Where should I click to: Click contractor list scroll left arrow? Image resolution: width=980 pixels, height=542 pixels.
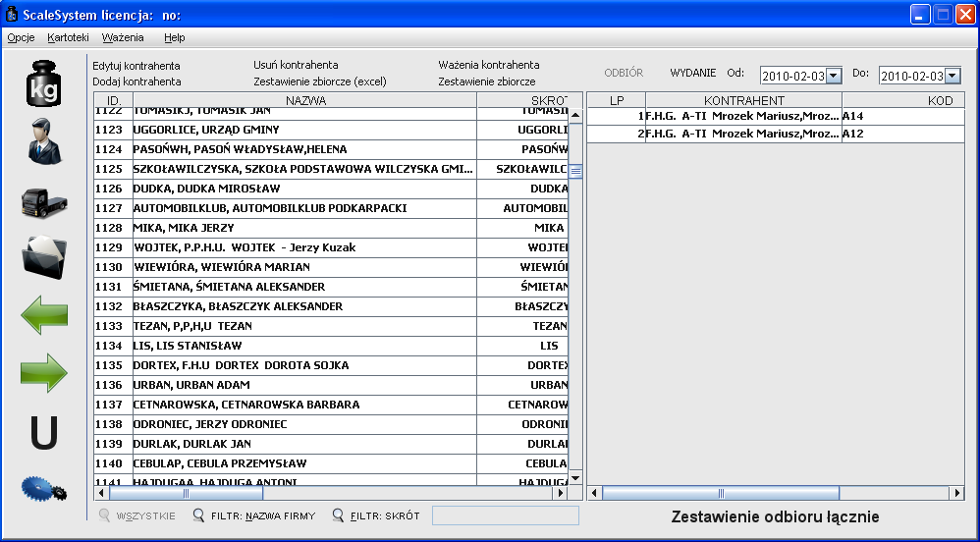coord(101,493)
